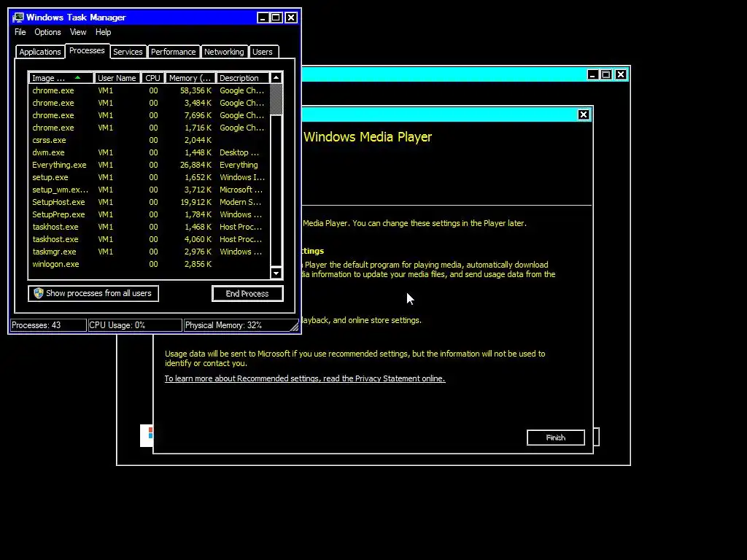Click the process list scrollbar thumb
Screen dimensions: 747x560
[x=276, y=99]
